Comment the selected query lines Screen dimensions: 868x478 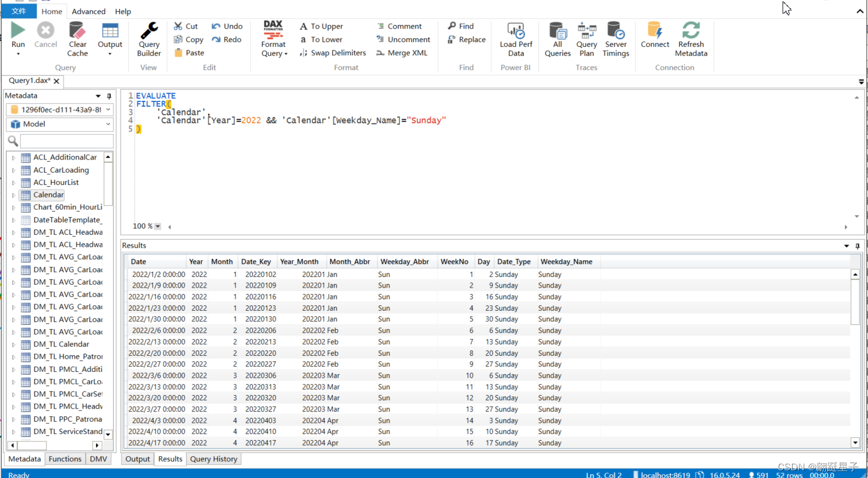[402, 26]
